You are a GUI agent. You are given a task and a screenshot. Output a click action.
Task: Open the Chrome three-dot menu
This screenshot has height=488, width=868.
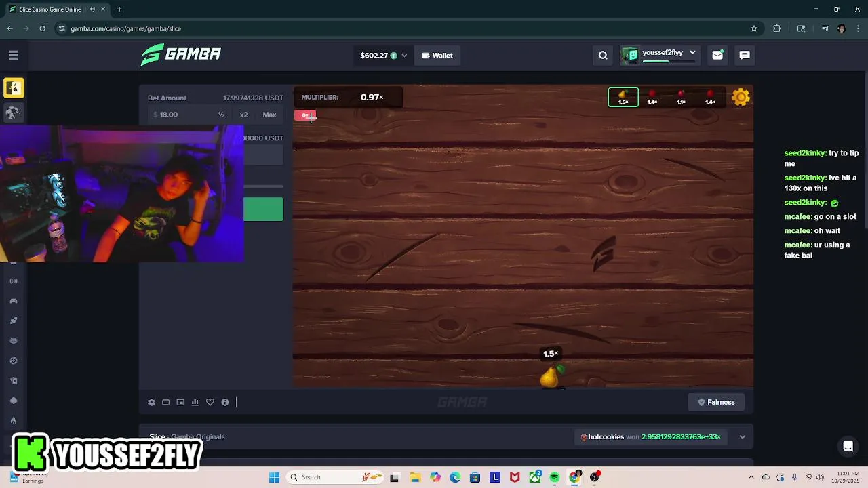pos(858,28)
